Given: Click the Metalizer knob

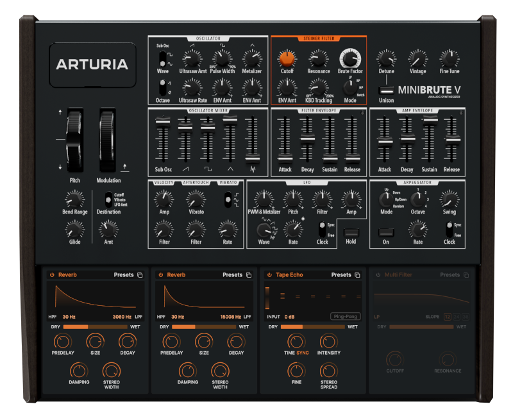Looking at the screenshot, I should [x=252, y=59].
